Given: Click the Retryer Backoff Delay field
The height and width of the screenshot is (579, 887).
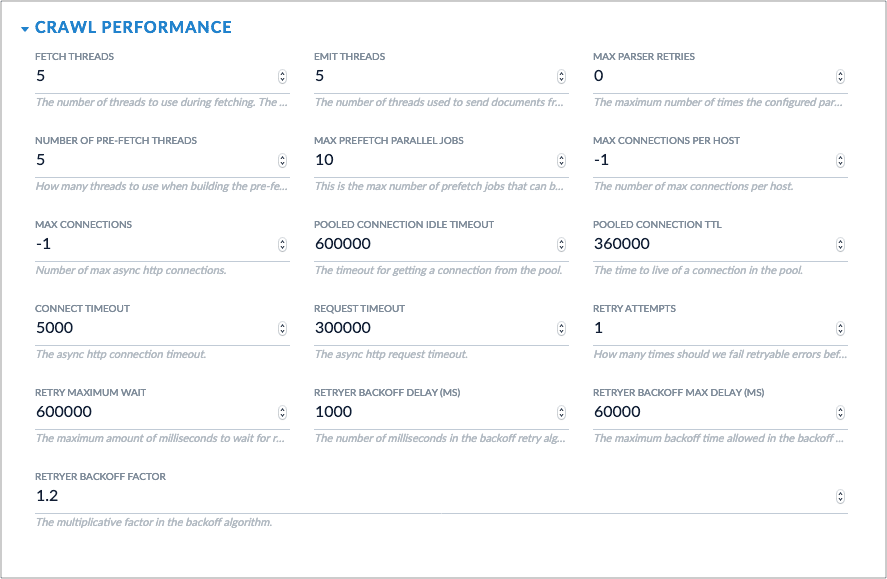Looking at the screenshot, I should point(430,411).
